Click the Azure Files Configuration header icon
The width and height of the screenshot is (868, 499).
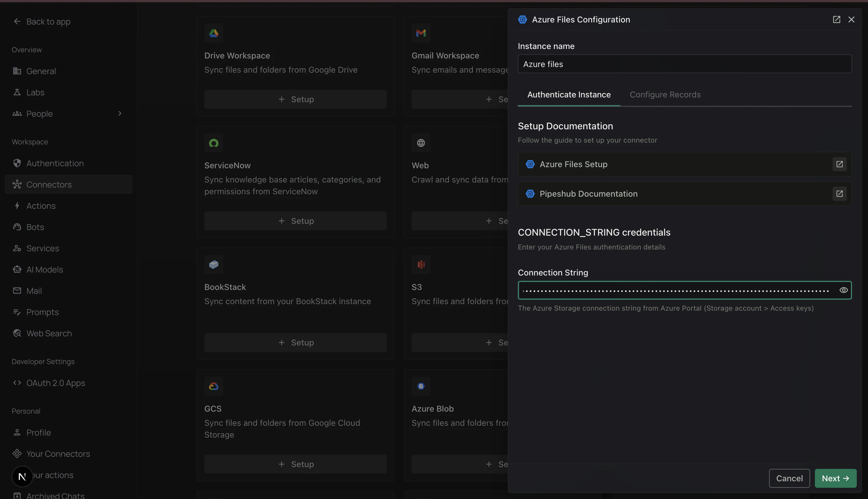coord(522,19)
